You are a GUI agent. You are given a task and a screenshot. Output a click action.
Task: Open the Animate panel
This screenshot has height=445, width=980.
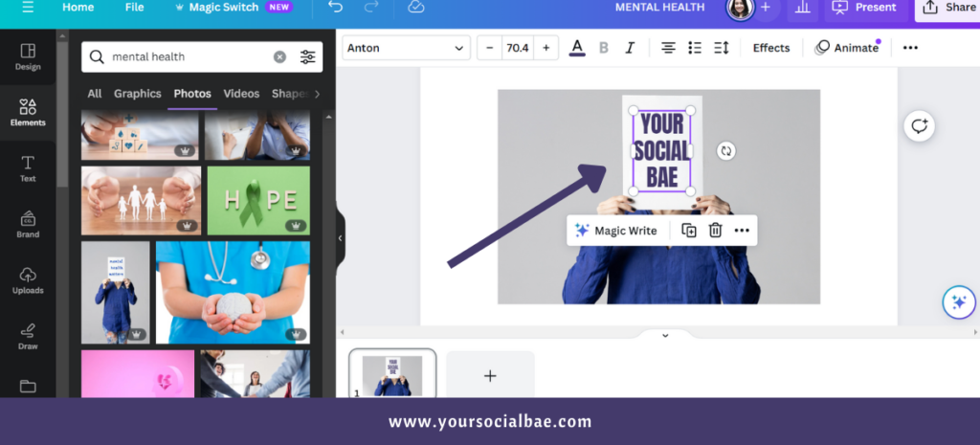tap(847, 48)
